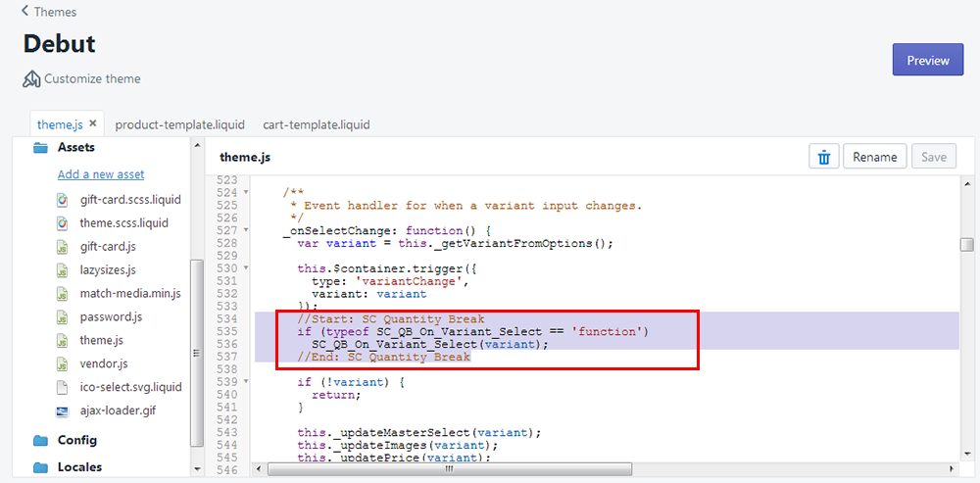The width and height of the screenshot is (980, 483).
Task: Click the Customize theme paintbrush icon
Action: (31, 78)
